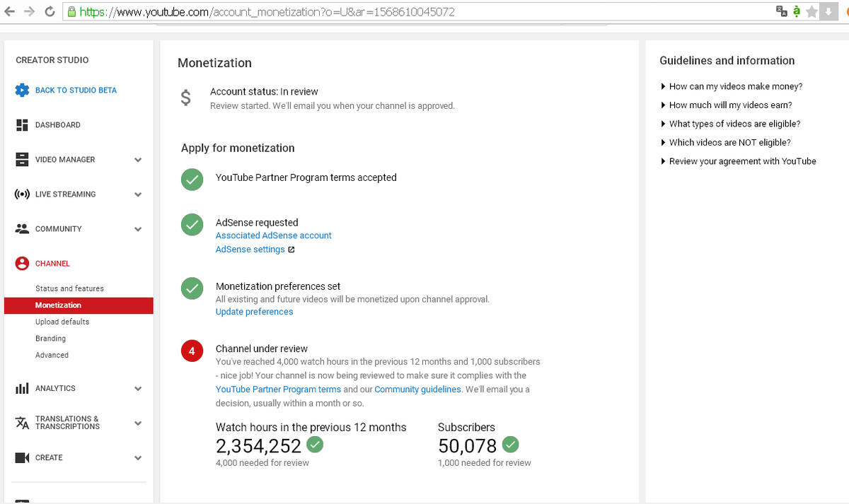Expand the Community section chevron
Image resolution: width=849 pixels, height=504 pixels.
coord(138,229)
